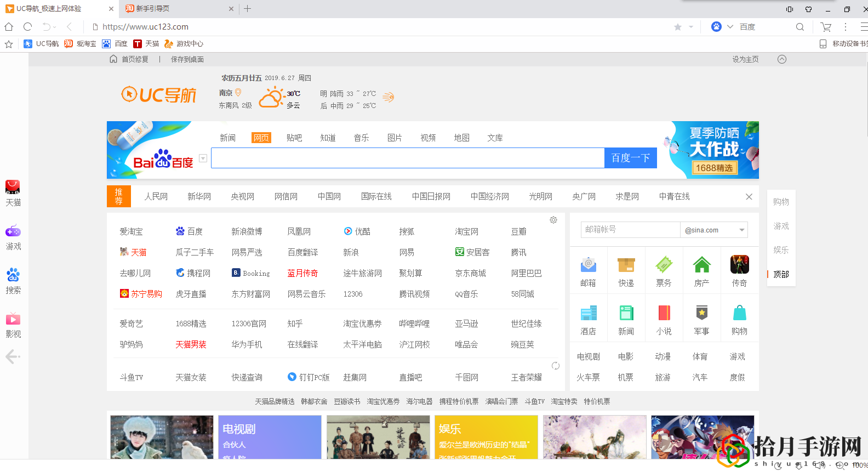Click 设为主页 link
This screenshot has height=471, width=868.
(746, 59)
